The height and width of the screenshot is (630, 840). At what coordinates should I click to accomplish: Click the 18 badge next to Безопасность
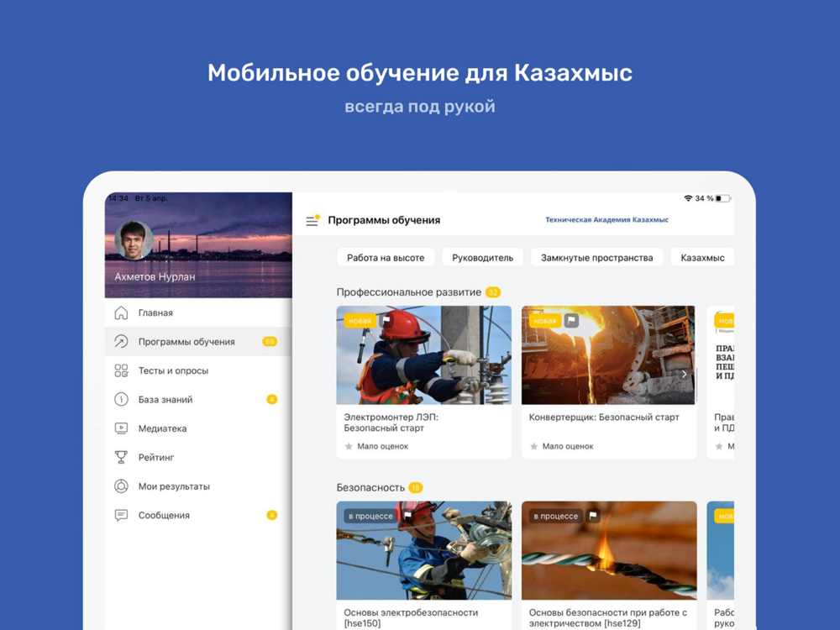(416, 487)
